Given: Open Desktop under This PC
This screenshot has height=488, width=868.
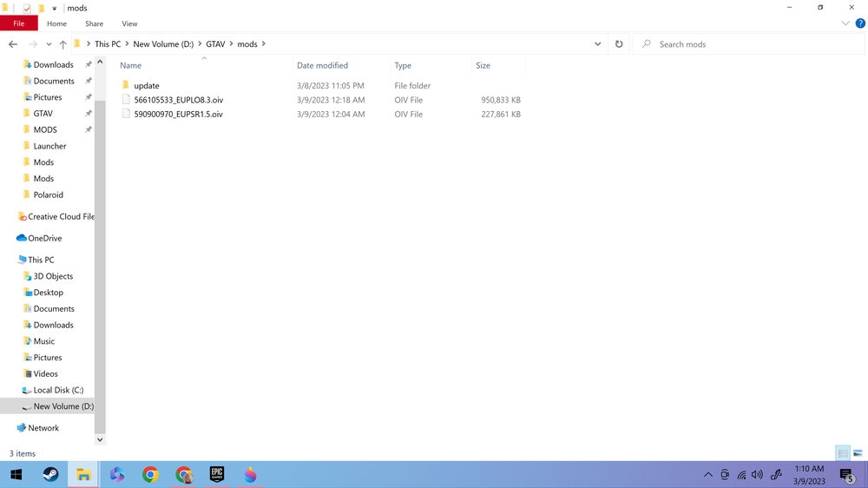Looking at the screenshot, I should click(48, 293).
